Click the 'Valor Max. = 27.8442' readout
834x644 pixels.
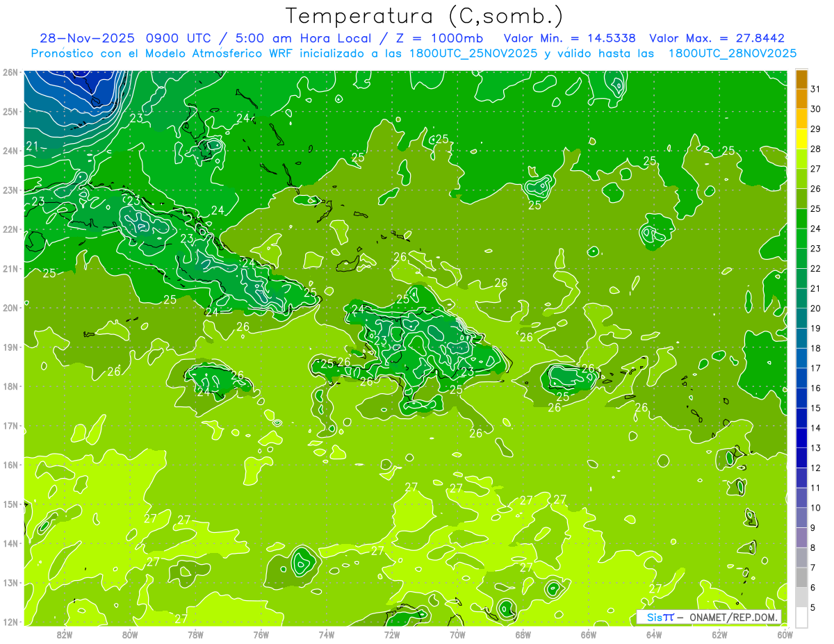point(717,39)
